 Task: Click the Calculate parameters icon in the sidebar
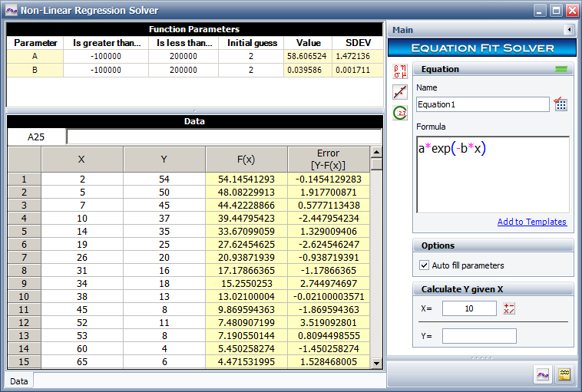click(x=400, y=71)
